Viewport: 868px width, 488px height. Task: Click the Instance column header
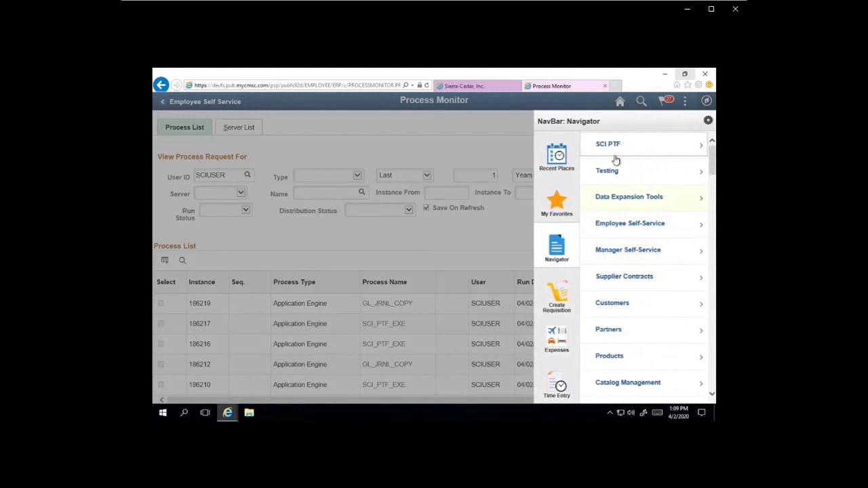click(202, 282)
